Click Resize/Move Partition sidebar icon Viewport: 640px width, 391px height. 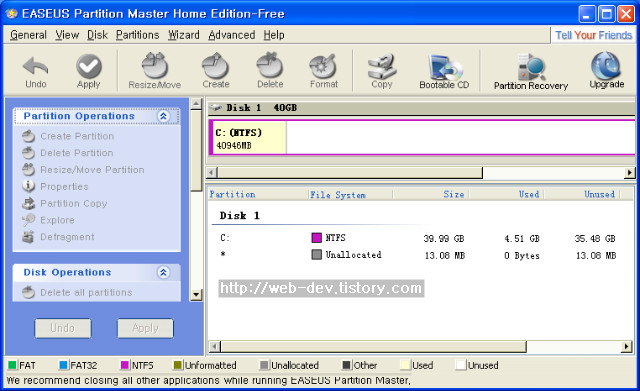click(29, 169)
